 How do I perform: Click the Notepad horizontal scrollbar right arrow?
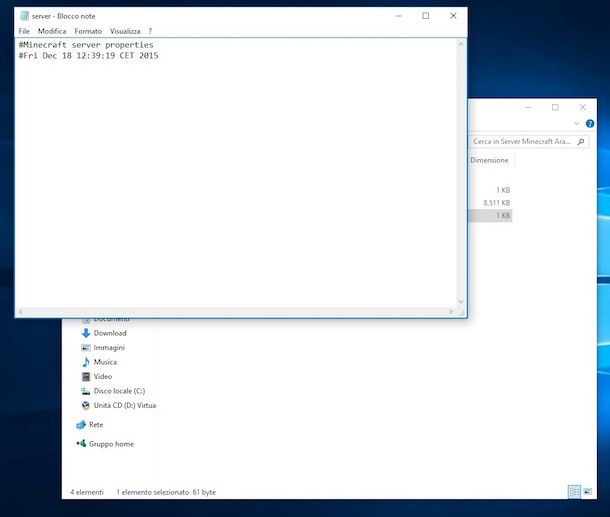point(451,312)
